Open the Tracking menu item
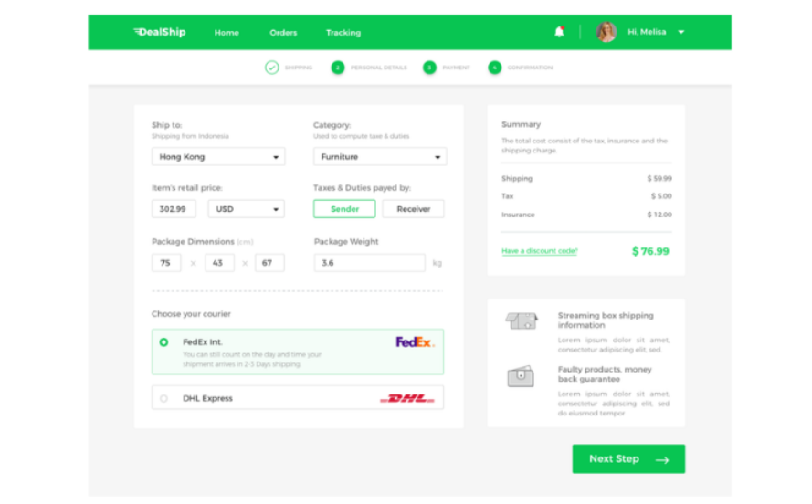 [x=343, y=33]
